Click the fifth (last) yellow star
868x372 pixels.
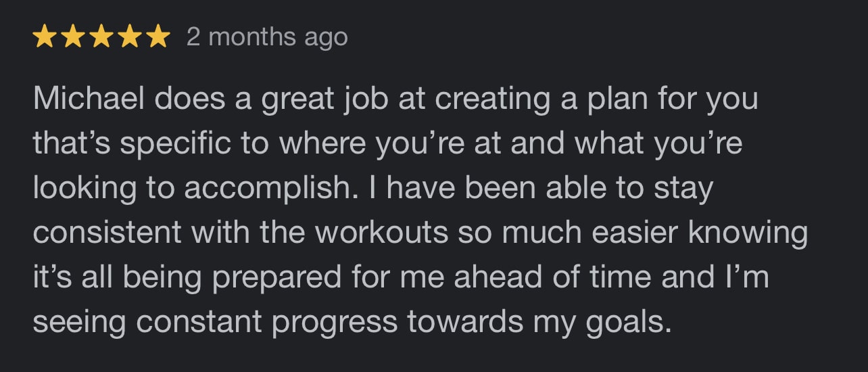(158, 37)
